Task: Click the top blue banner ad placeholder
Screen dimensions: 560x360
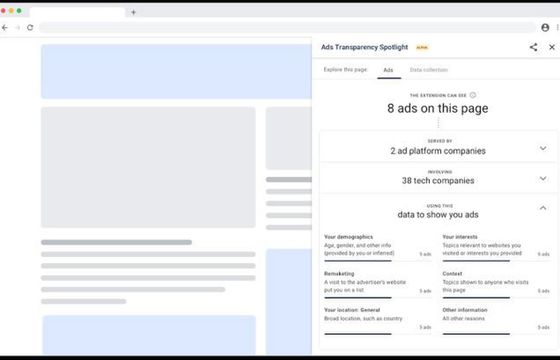Action: click(x=176, y=71)
